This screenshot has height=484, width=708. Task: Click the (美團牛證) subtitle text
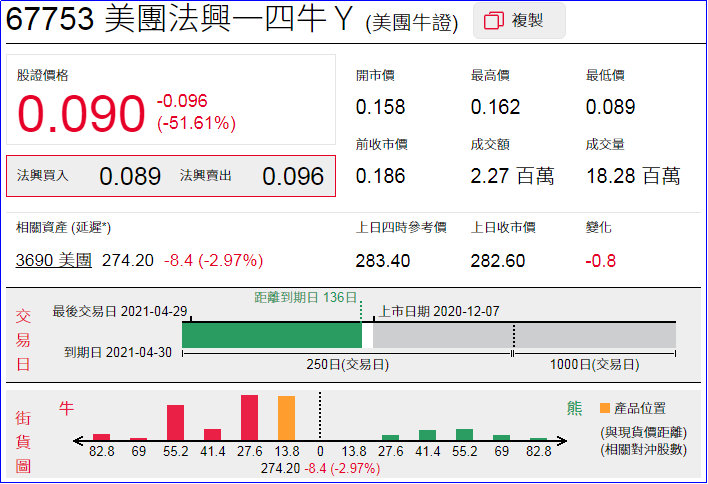coord(412,23)
